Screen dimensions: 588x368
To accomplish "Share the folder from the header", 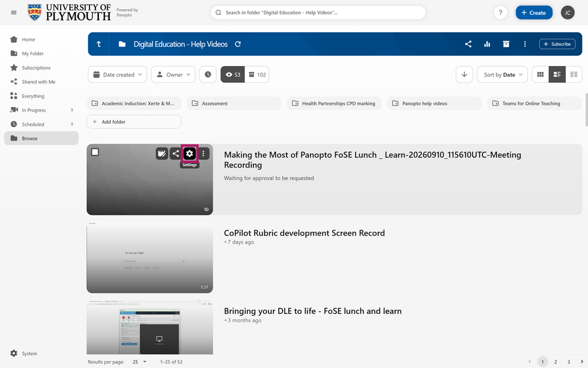I will (x=468, y=44).
